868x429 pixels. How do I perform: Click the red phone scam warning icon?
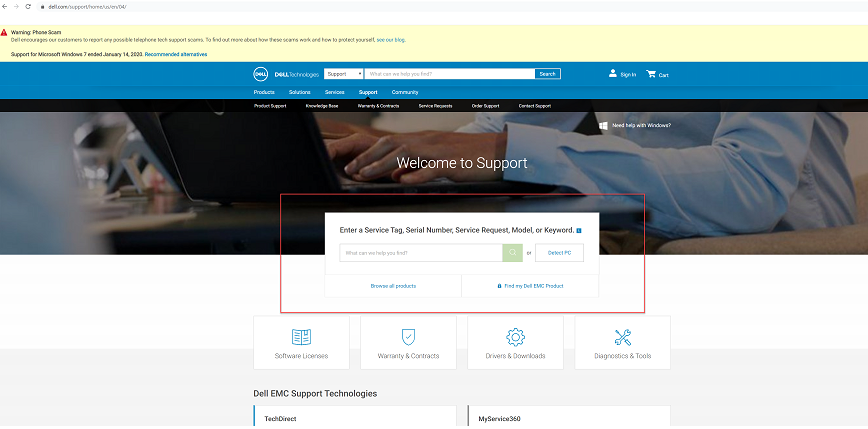point(4,33)
